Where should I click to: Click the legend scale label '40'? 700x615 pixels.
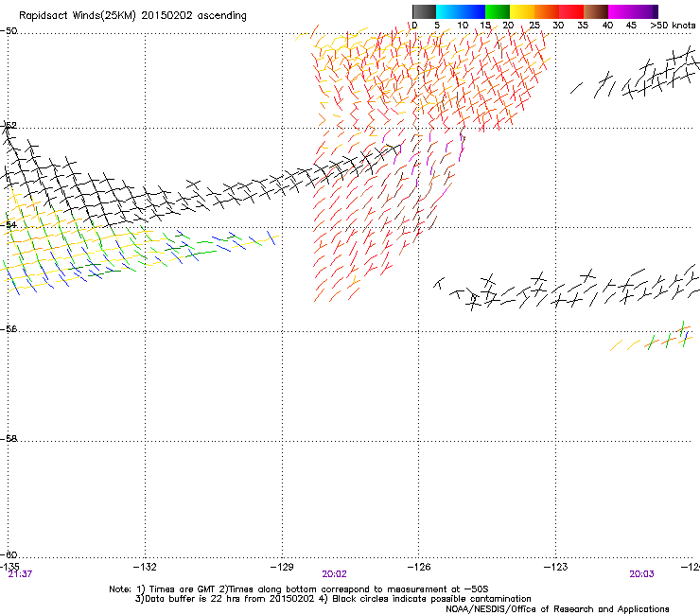coord(607,26)
